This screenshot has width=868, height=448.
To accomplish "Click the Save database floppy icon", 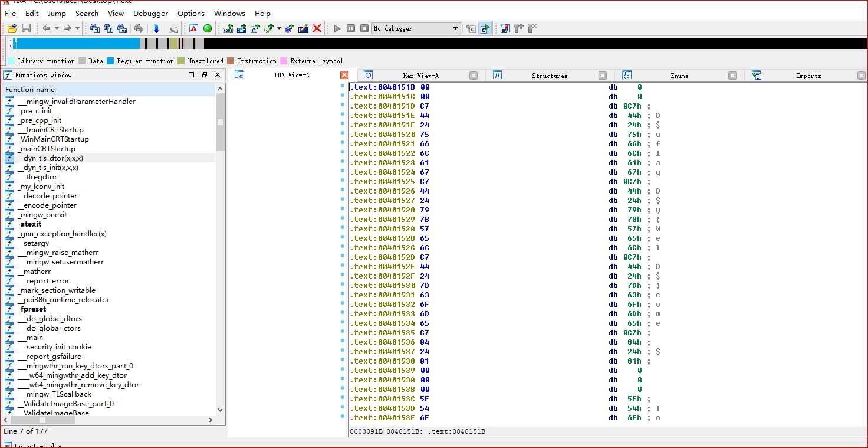I will point(26,28).
